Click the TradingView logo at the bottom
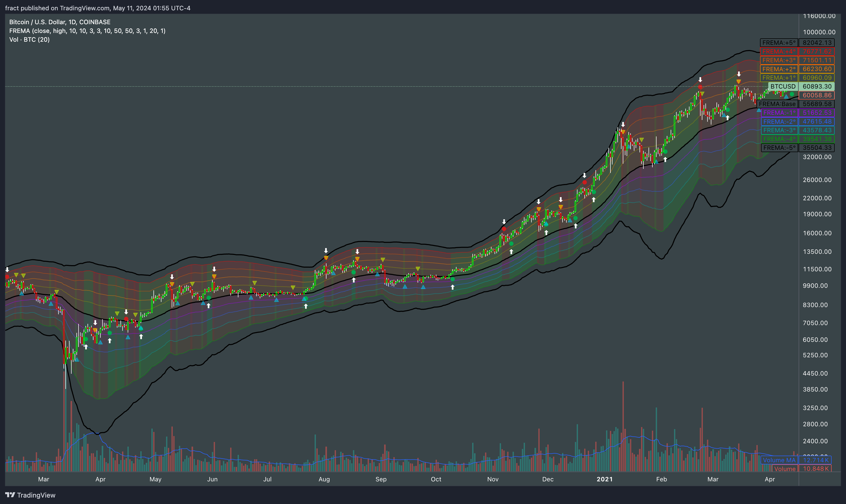This screenshot has height=504, width=846. click(30, 495)
